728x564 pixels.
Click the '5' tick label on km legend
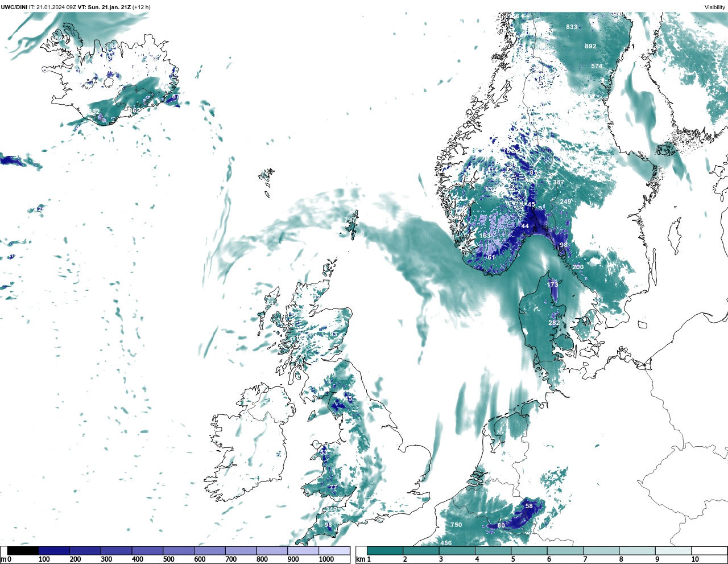click(513, 559)
